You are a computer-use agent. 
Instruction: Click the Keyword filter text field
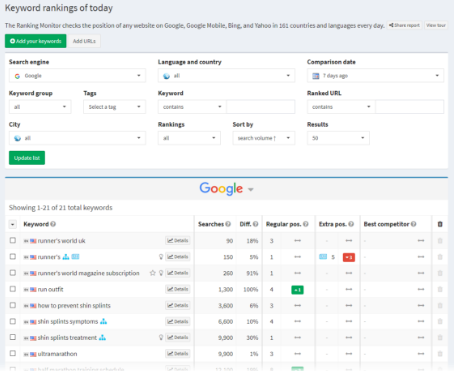pos(260,107)
